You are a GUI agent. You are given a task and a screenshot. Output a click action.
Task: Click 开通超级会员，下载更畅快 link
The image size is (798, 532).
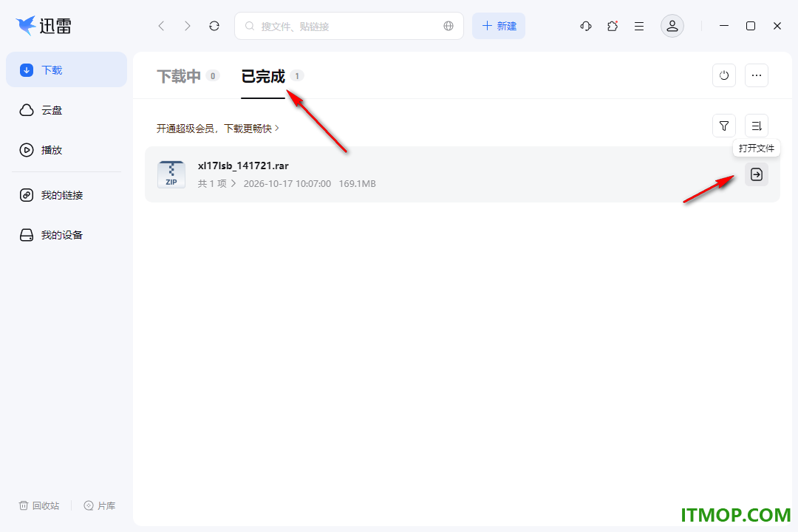(218, 129)
